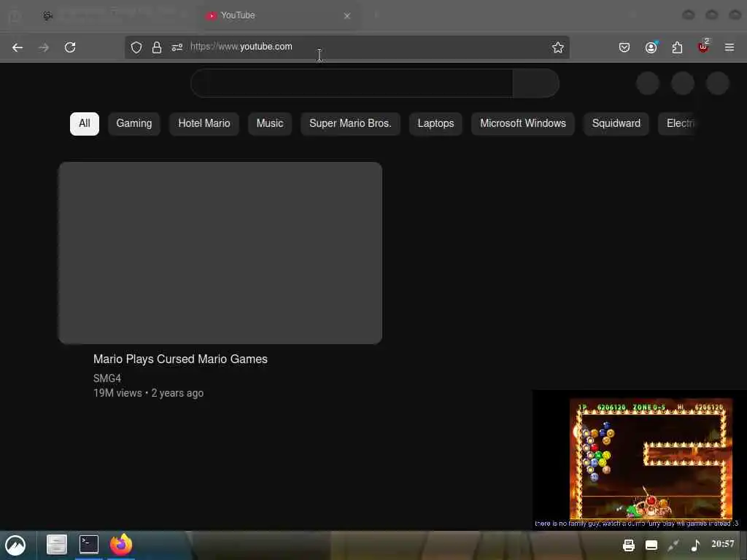Open the Pocket save icon

point(624,47)
